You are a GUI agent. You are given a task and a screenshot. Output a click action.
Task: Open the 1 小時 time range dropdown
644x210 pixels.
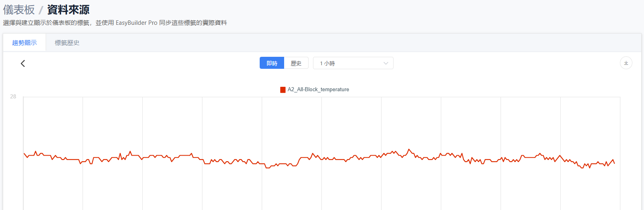353,63
